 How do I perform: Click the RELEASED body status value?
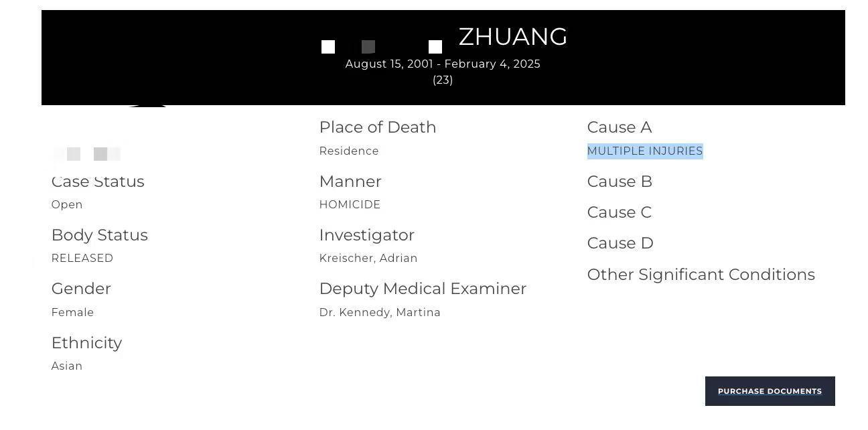[82, 259]
